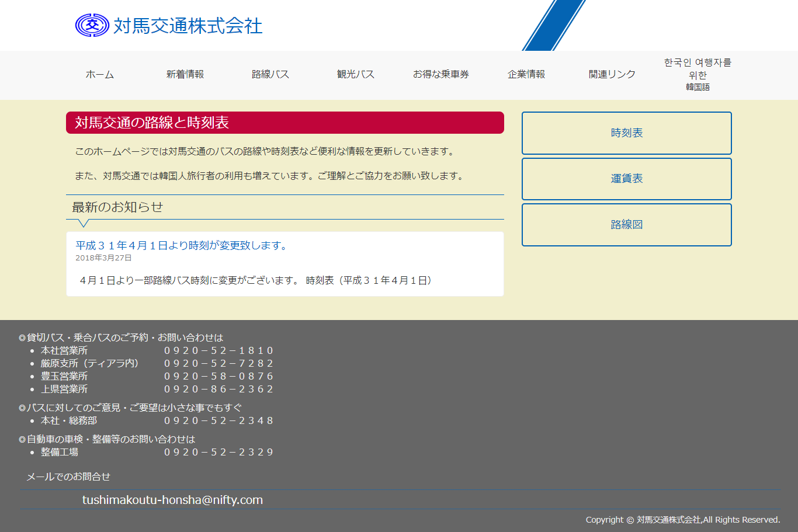Click 本社営業所 phone number 0920-52-1810
Viewport: 798px width, 532px height.
point(218,350)
